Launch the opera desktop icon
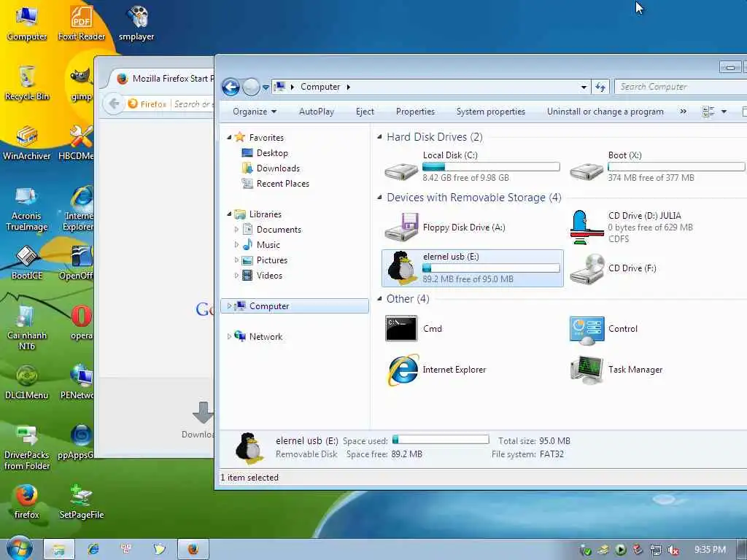The image size is (747, 560). pos(82,323)
